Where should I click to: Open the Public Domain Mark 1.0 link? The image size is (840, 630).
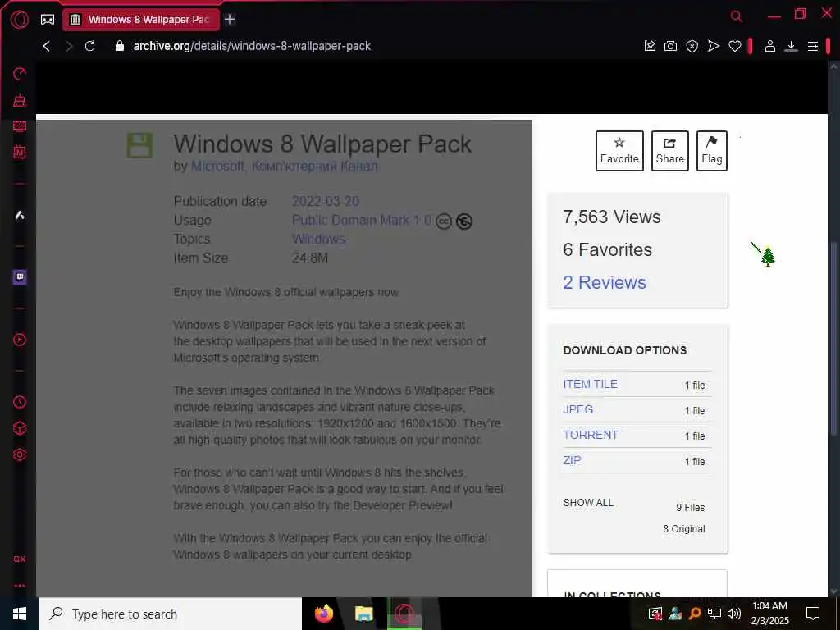tap(362, 220)
